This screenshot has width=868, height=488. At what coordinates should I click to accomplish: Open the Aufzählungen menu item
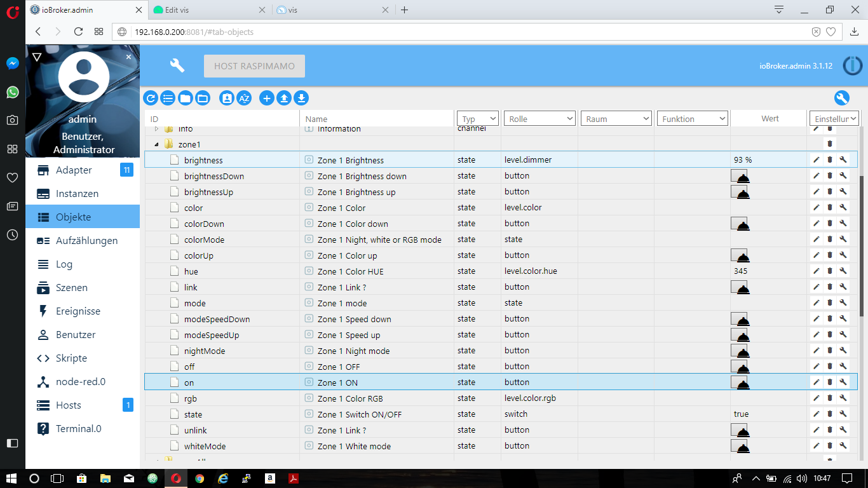pyautogui.click(x=83, y=241)
